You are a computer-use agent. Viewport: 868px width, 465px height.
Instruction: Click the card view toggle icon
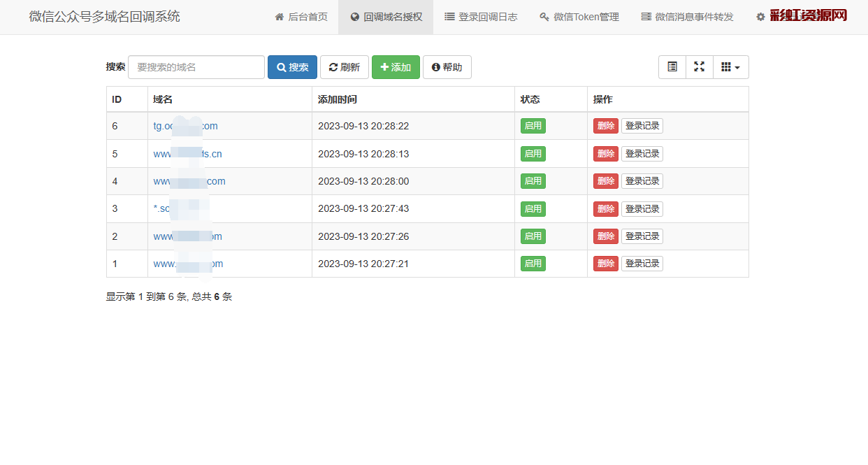point(672,67)
